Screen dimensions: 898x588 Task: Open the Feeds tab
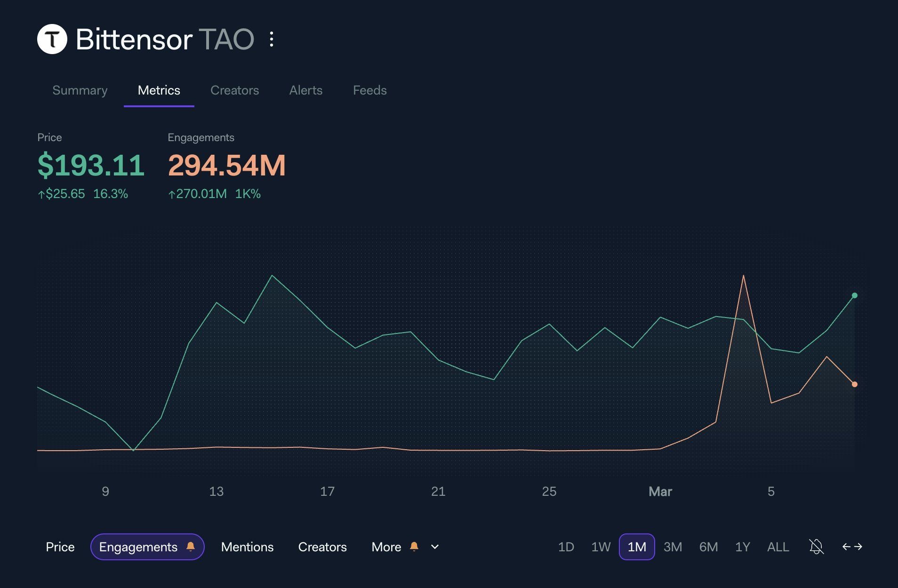[x=369, y=90]
